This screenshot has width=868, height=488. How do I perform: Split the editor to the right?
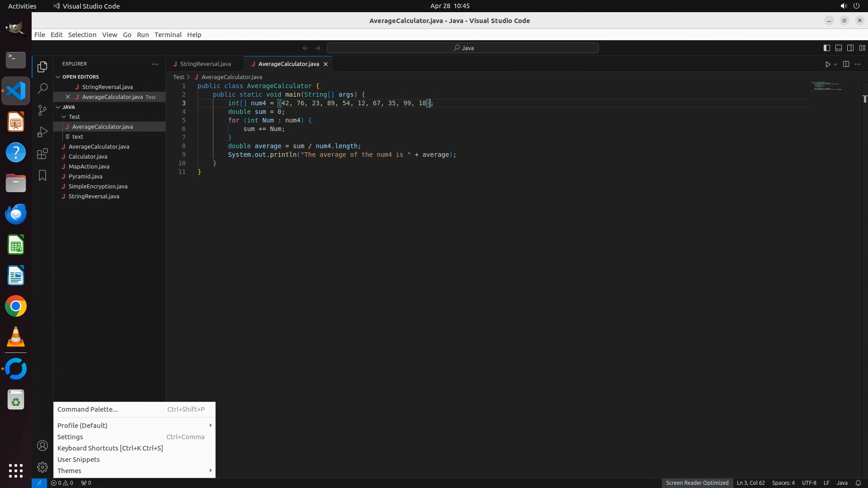[x=846, y=64]
